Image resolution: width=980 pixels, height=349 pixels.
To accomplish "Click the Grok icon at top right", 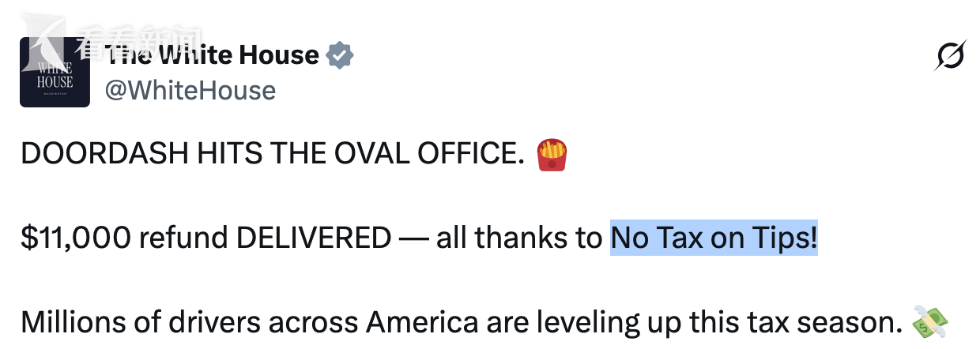I will point(949,57).
